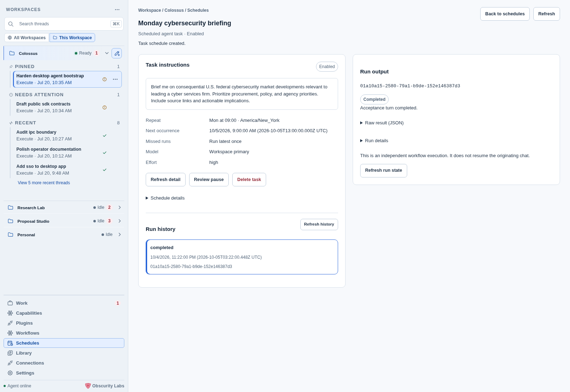Click the new thread compose icon for Colossus
Image resolution: width=570 pixels, height=392 pixels.
click(116, 53)
